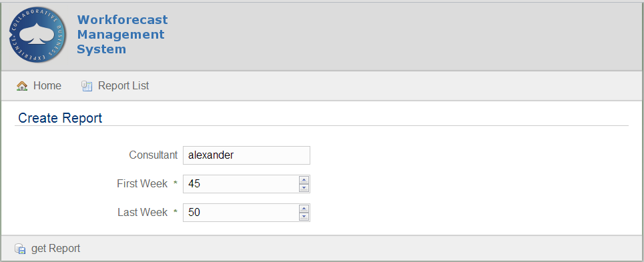Click the required asterisk beside First Week

[176, 184]
